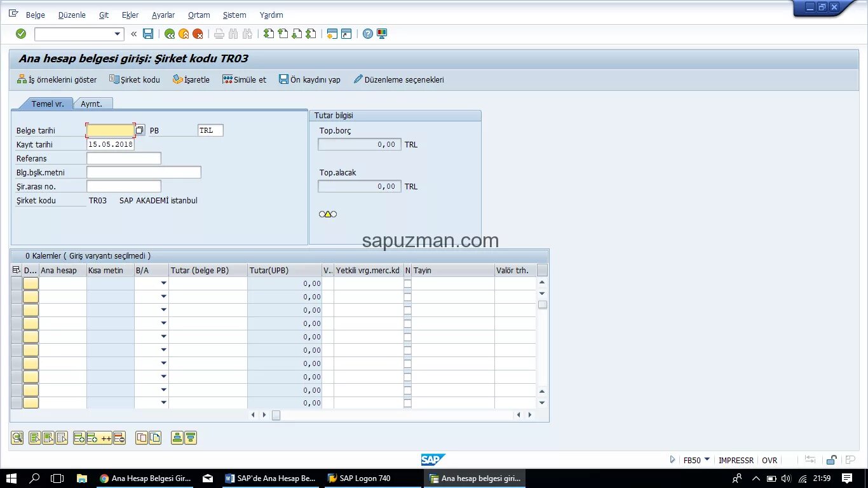Check the N checkbox in fifth table row

407,337
